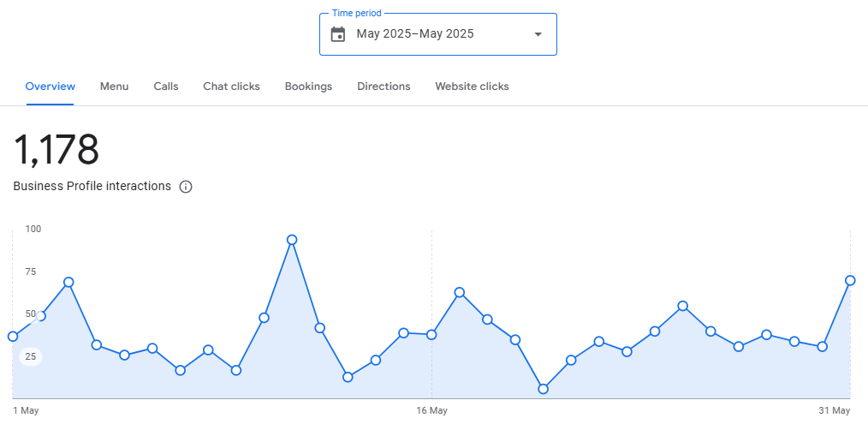
Task: Click the 16 May axis label
Action: (x=431, y=411)
